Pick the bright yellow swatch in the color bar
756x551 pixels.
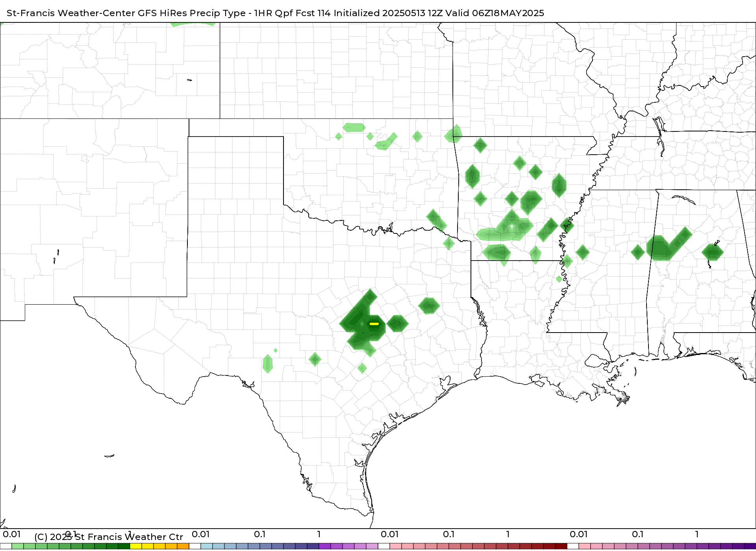pos(136,546)
